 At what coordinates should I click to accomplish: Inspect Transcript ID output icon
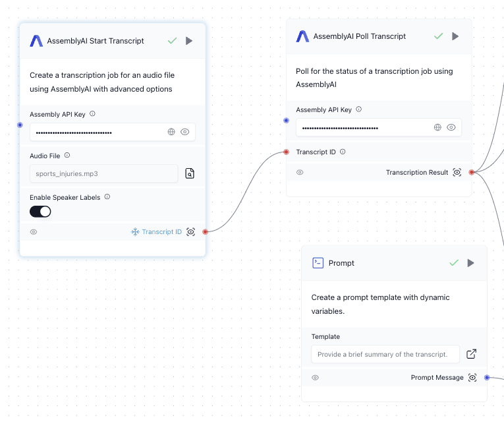pyautogui.click(x=190, y=231)
